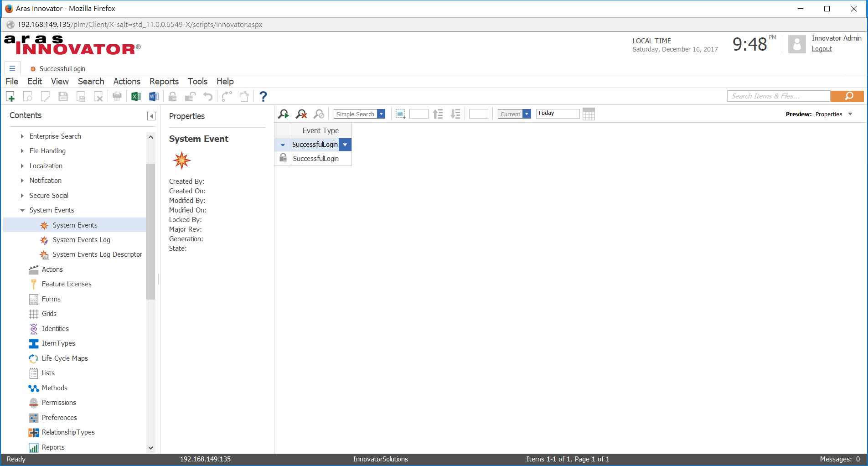Expand the Localization tree node
Viewport: 868px width, 466px height.
(22, 166)
